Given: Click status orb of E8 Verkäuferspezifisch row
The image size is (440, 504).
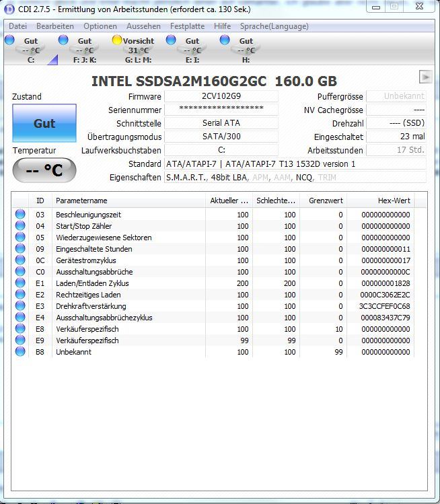Looking at the screenshot, I should 20,328.
